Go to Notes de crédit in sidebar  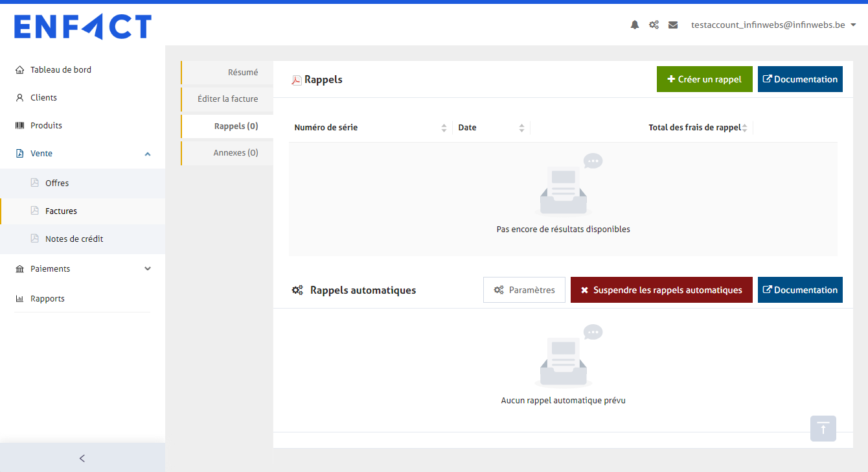(x=74, y=239)
